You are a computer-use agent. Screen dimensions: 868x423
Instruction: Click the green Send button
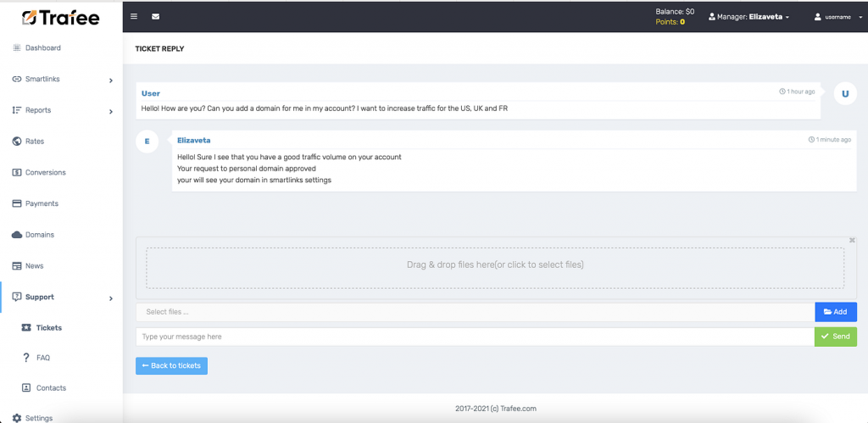(x=836, y=337)
